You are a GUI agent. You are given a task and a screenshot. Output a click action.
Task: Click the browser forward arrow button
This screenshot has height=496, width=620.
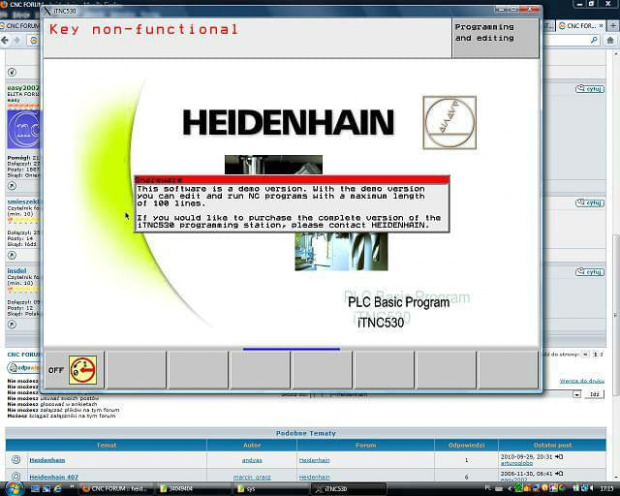tap(17, 40)
